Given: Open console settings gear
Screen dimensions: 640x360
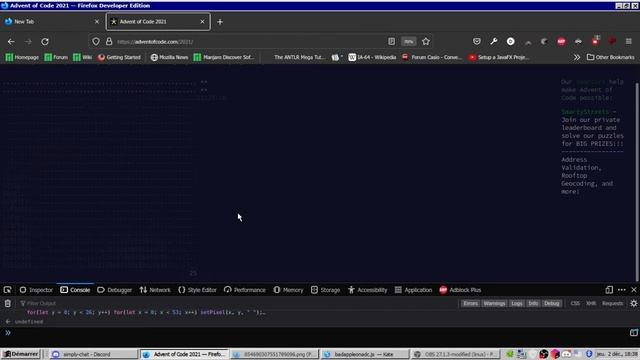Looking at the screenshot, I should click(x=633, y=303).
